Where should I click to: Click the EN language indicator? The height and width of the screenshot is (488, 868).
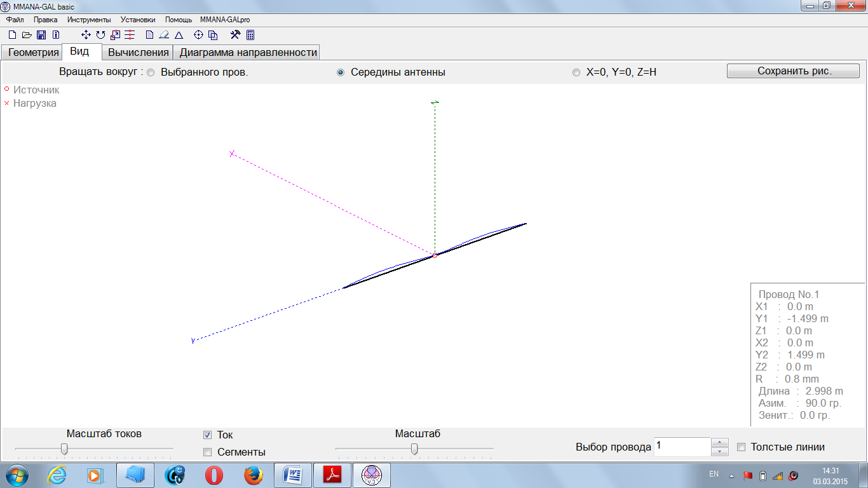pyautogui.click(x=714, y=474)
